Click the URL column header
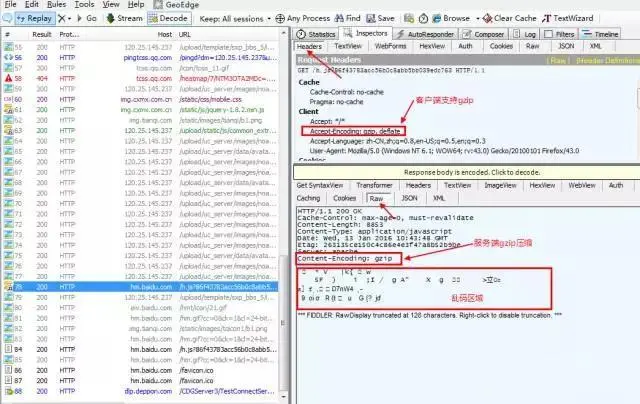640x404 pixels. [184, 34]
